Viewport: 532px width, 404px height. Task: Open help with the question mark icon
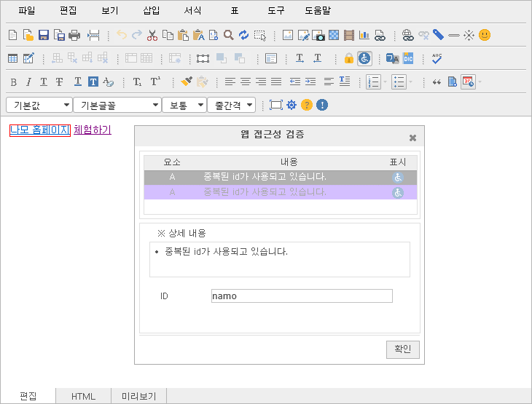pyautogui.click(x=307, y=105)
